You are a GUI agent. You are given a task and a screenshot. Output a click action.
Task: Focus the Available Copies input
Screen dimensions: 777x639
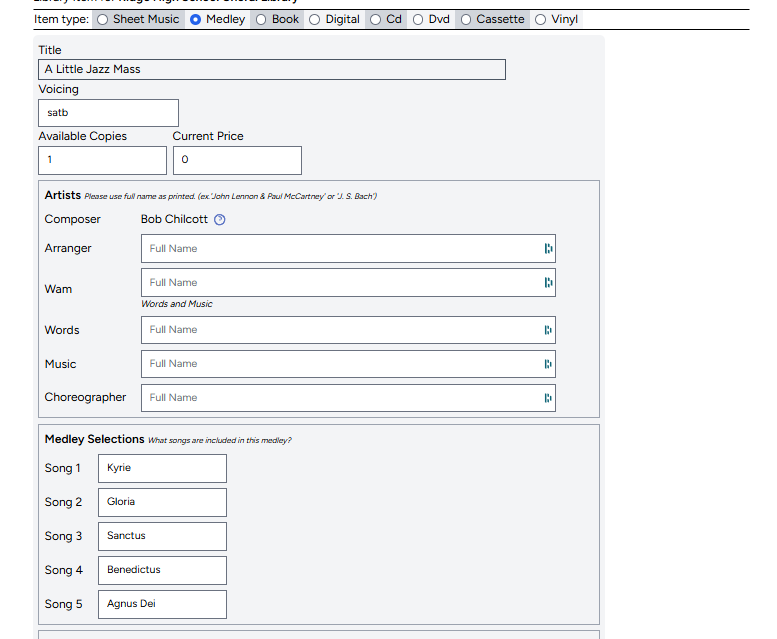click(103, 160)
